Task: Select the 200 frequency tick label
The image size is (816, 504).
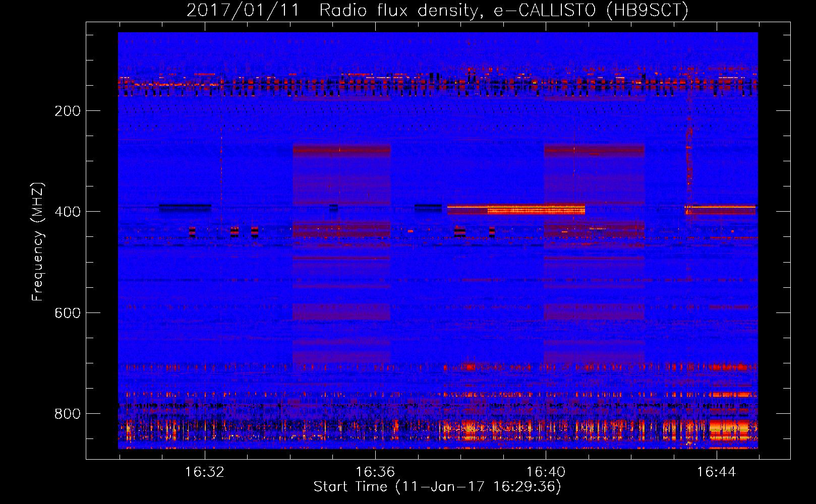Action: tap(68, 111)
